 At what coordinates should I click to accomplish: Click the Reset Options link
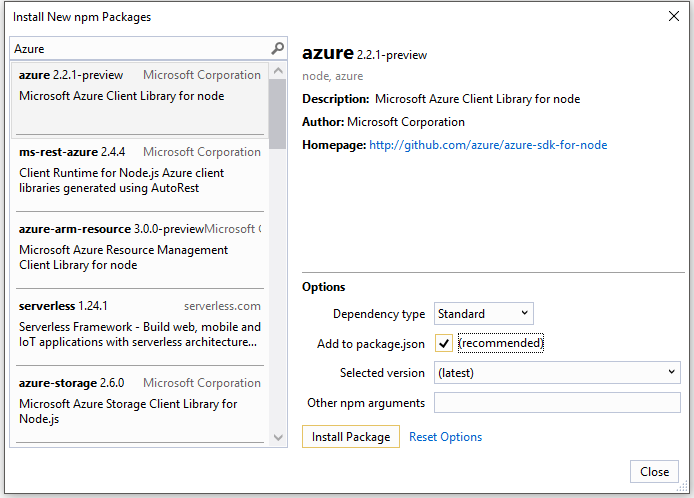click(x=445, y=437)
